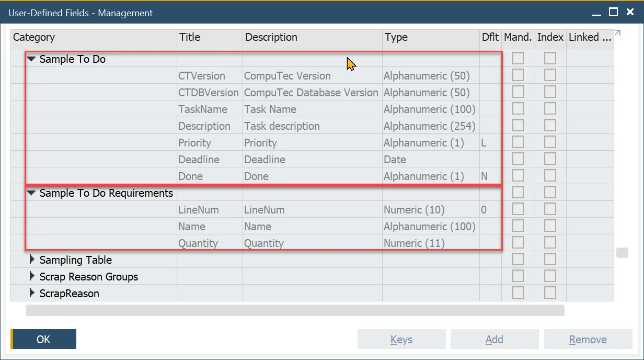Viewport: 644px width, 360px height.
Task: Collapse the Sample To Do category
Action: click(31, 59)
